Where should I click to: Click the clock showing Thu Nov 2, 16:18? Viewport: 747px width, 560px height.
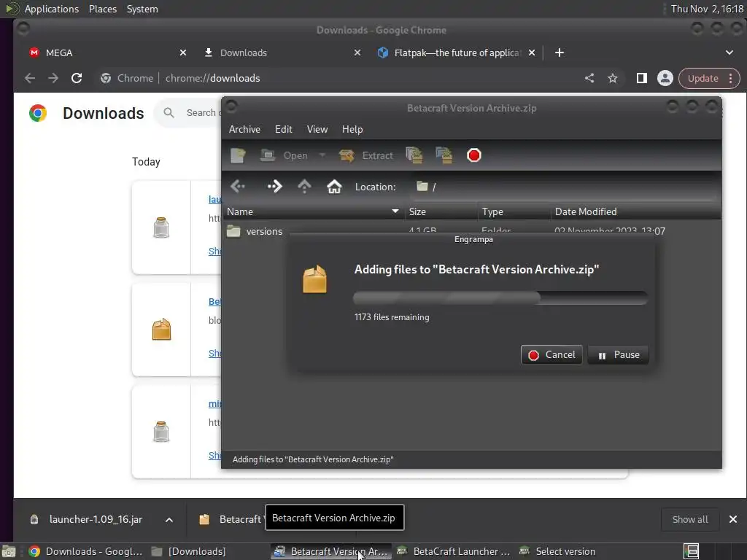pos(707,9)
